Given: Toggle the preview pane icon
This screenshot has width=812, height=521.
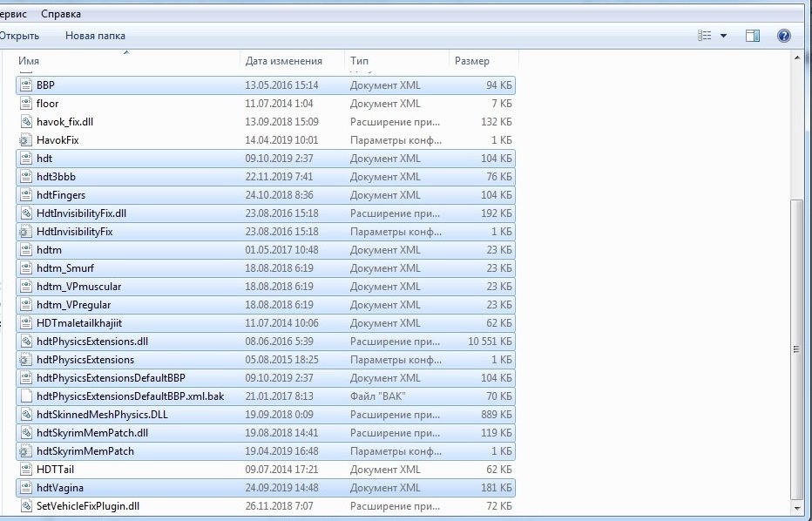Looking at the screenshot, I should coord(753,36).
